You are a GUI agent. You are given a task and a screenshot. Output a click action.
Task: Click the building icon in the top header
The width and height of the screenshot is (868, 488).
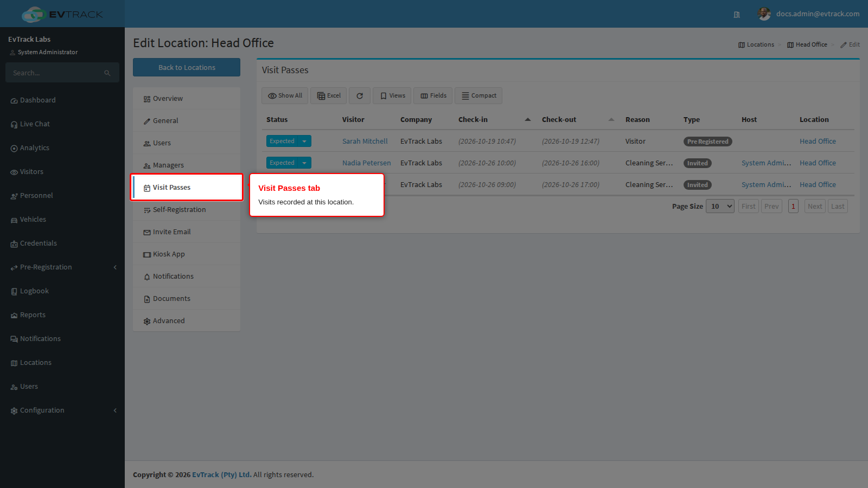click(737, 15)
